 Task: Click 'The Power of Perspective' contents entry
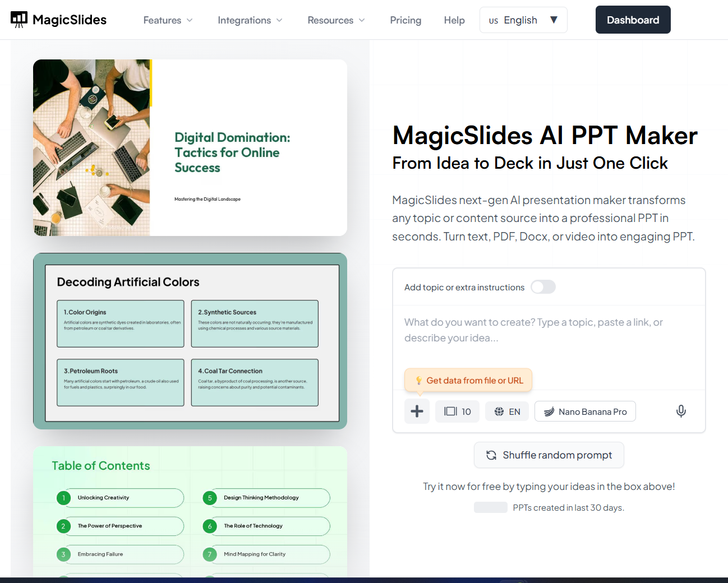[121, 526]
